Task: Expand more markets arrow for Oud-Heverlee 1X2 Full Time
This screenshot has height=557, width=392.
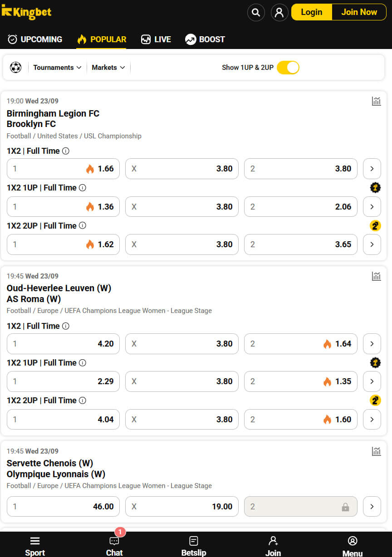Action: [372, 344]
